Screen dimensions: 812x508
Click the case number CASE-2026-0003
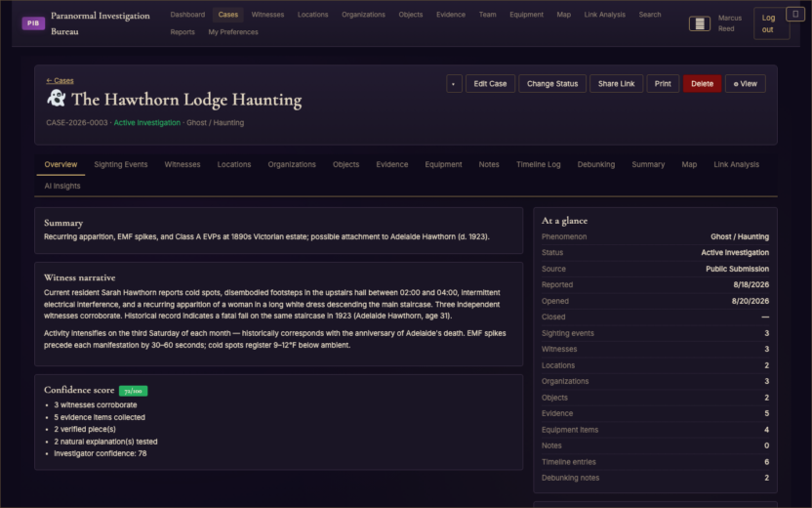(x=77, y=123)
